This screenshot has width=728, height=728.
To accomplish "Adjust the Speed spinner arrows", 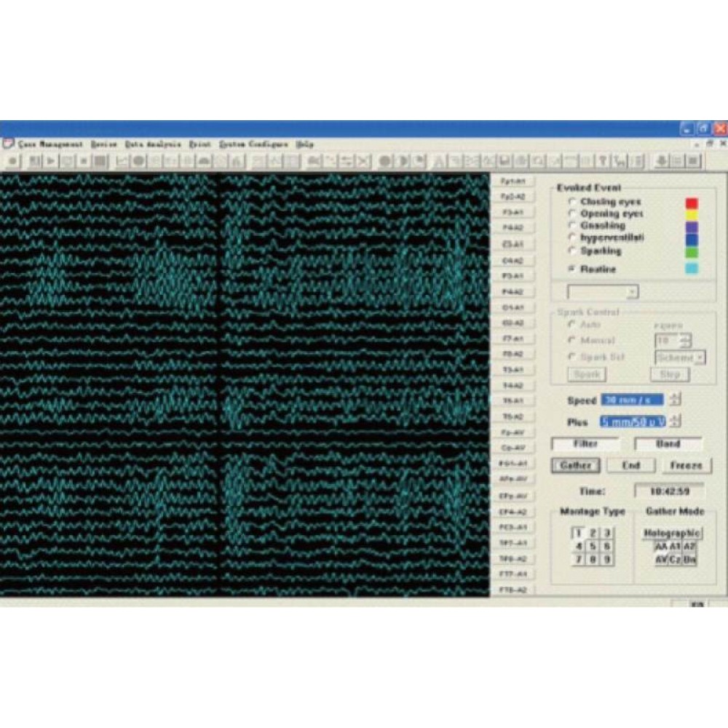I will point(676,400).
